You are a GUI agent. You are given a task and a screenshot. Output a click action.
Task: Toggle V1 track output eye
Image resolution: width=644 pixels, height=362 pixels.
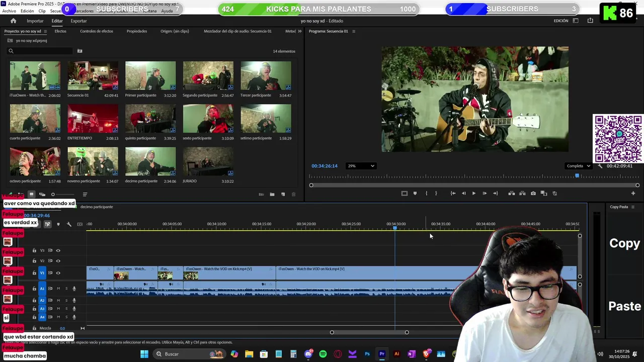(58, 273)
